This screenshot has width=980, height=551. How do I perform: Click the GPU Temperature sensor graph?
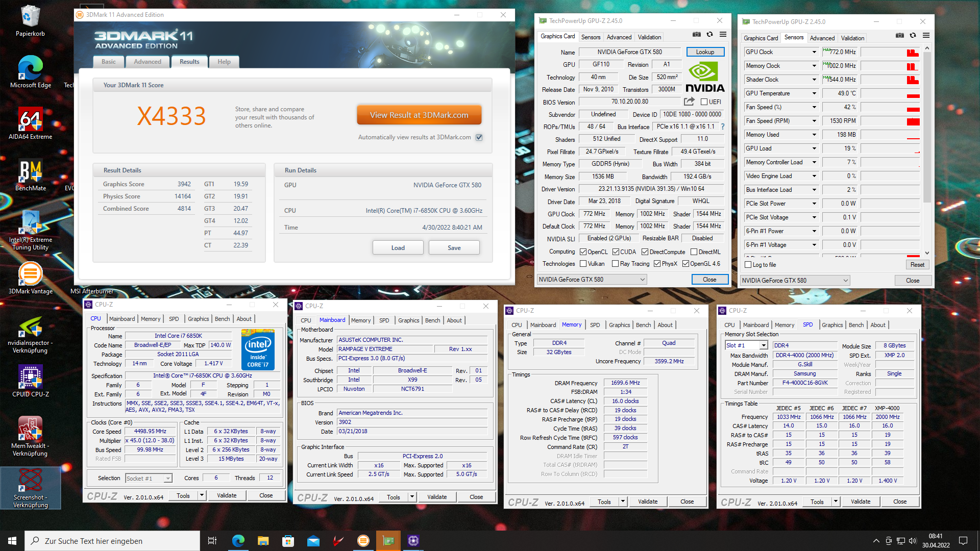coord(890,93)
